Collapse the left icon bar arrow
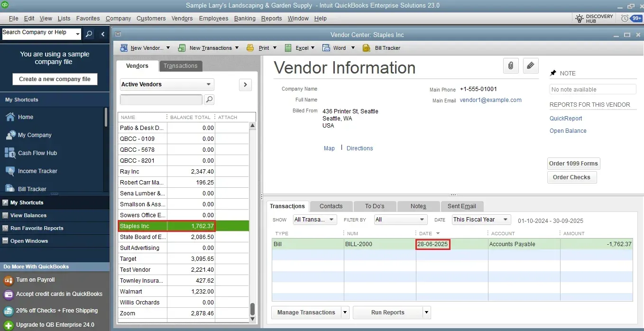This screenshot has height=331, width=644. coord(103,34)
